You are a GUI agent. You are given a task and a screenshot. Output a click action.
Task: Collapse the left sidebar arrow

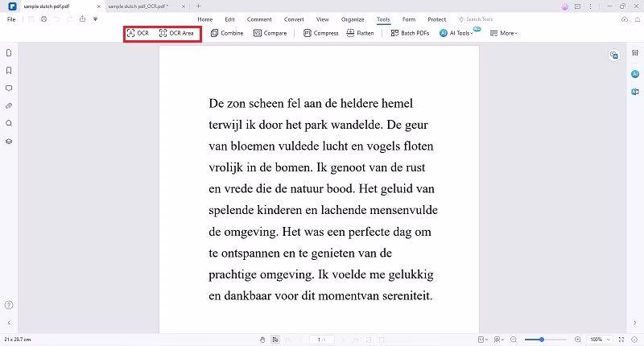[x=9, y=323]
